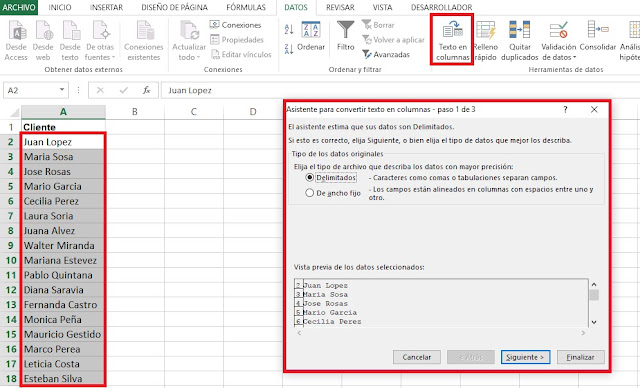The height and width of the screenshot is (388, 640).
Task: Open connection Propiedades
Action: pyautogui.click(x=237, y=40)
